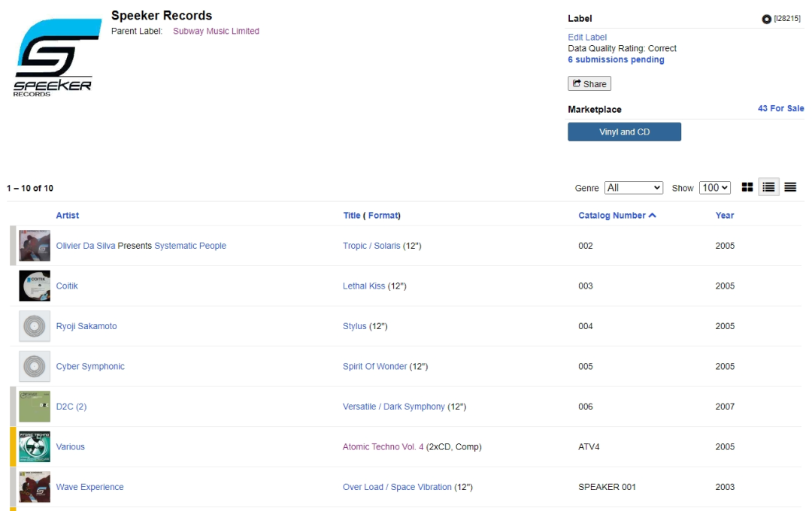The width and height of the screenshot is (812, 511).
Task: View the 6 submissions pending
Action: tap(616, 59)
